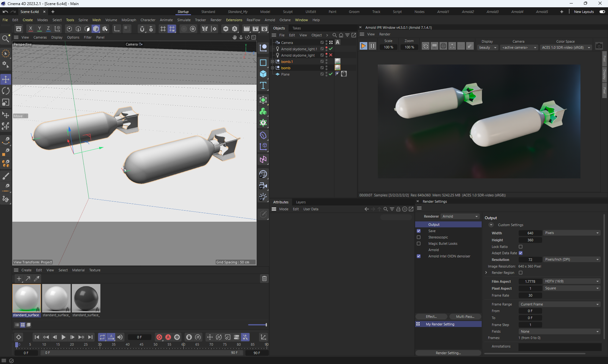This screenshot has width=608, height=364.
Task: Click the Cube primitive icon
Action: 263,74
